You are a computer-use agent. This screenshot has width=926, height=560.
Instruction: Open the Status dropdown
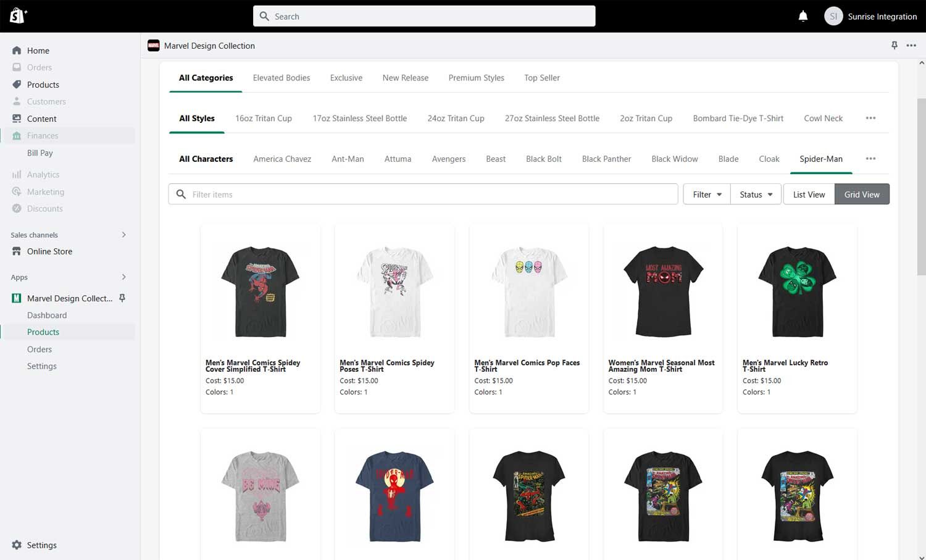756,194
